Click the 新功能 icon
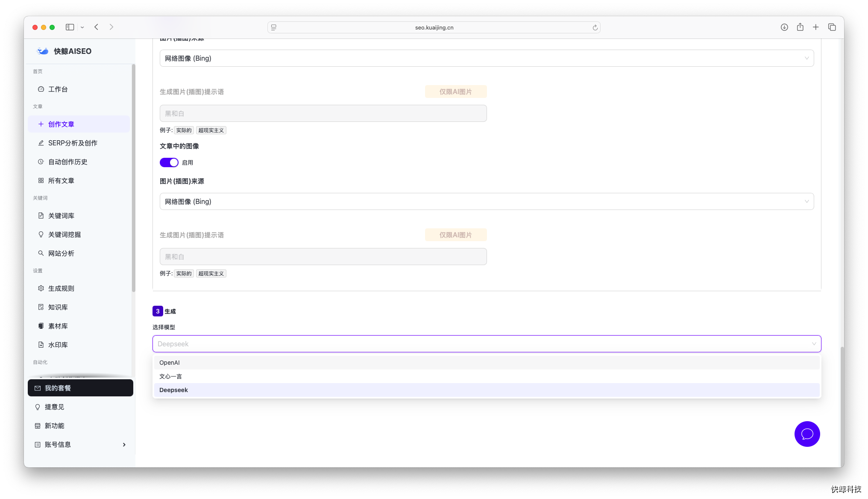868x499 pixels. tap(38, 425)
